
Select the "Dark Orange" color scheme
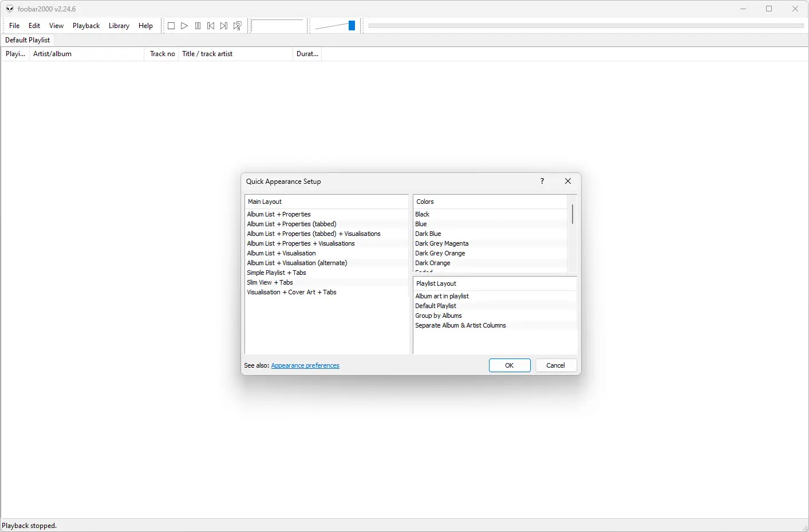click(x=490, y=263)
